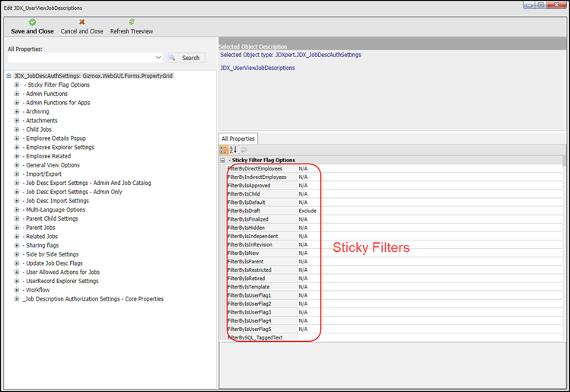Select Employee Related in the tree
Screen dimensions: 570x392
pyautogui.click(x=46, y=156)
